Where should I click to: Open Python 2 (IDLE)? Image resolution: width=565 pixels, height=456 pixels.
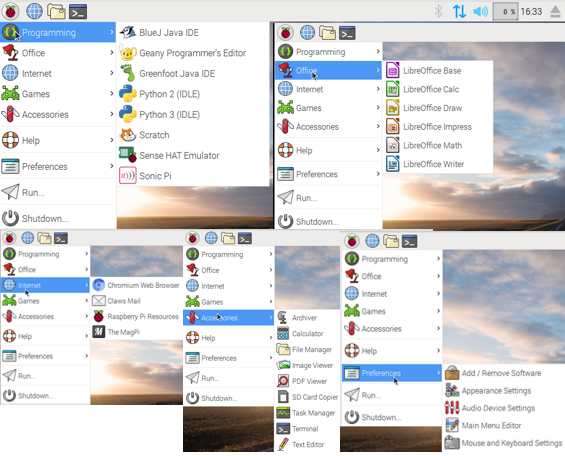[x=193, y=94]
